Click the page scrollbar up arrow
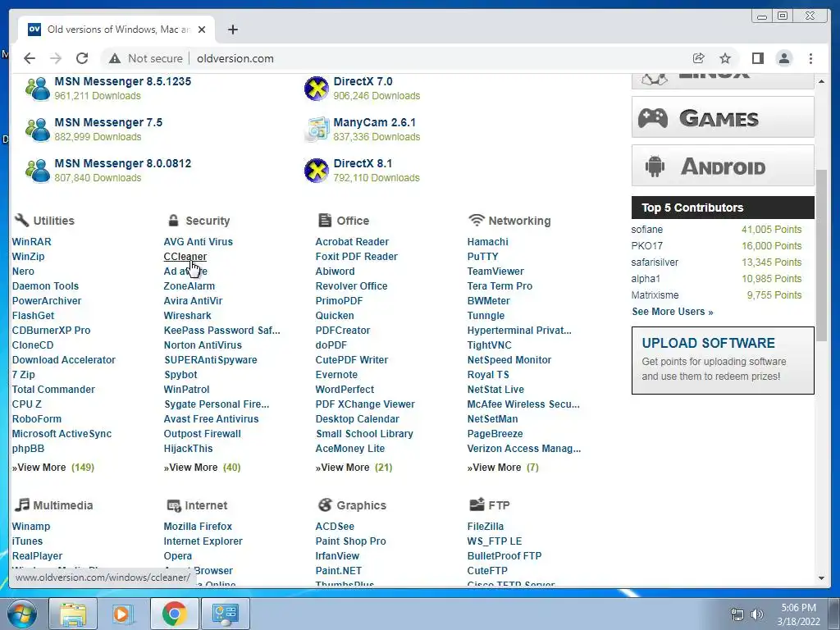This screenshot has height=630, width=840. pyautogui.click(x=822, y=81)
